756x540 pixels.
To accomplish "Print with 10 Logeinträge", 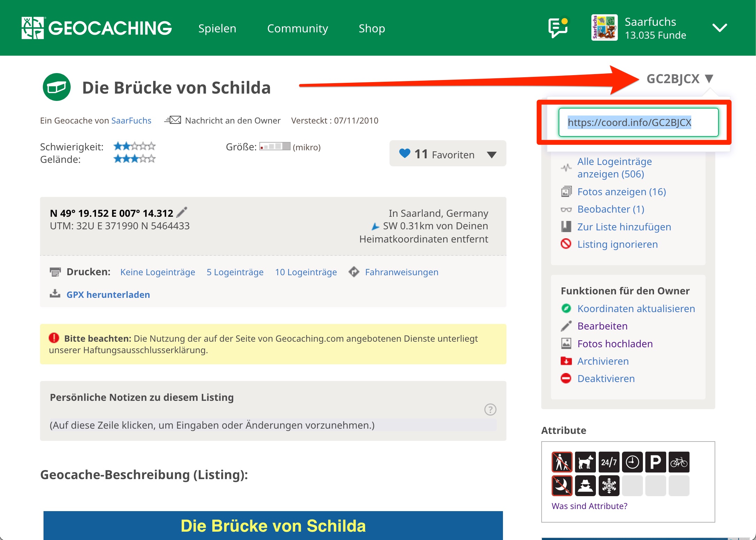I will [x=306, y=272].
